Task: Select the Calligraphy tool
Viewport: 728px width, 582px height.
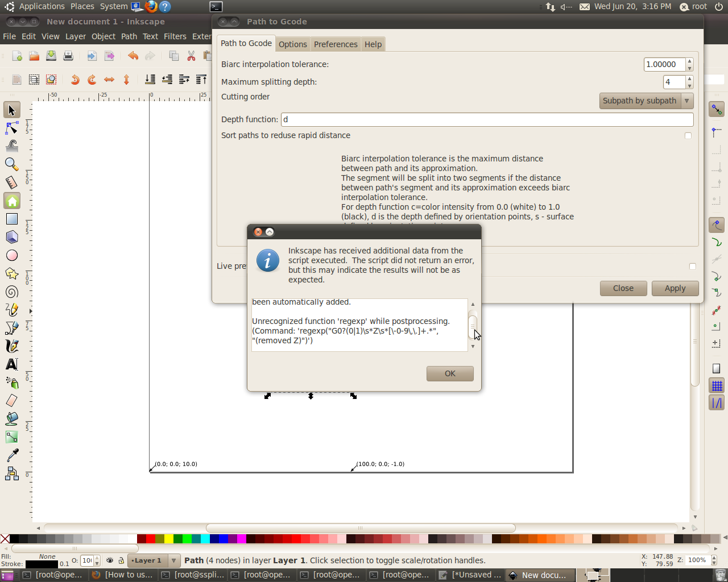Action: tap(11, 346)
